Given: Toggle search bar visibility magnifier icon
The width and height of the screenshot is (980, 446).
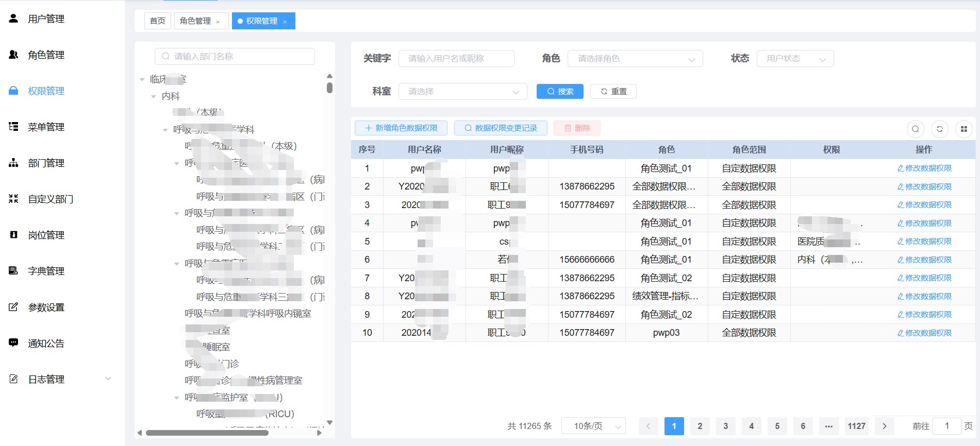Looking at the screenshot, I should pyautogui.click(x=916, y=129).
